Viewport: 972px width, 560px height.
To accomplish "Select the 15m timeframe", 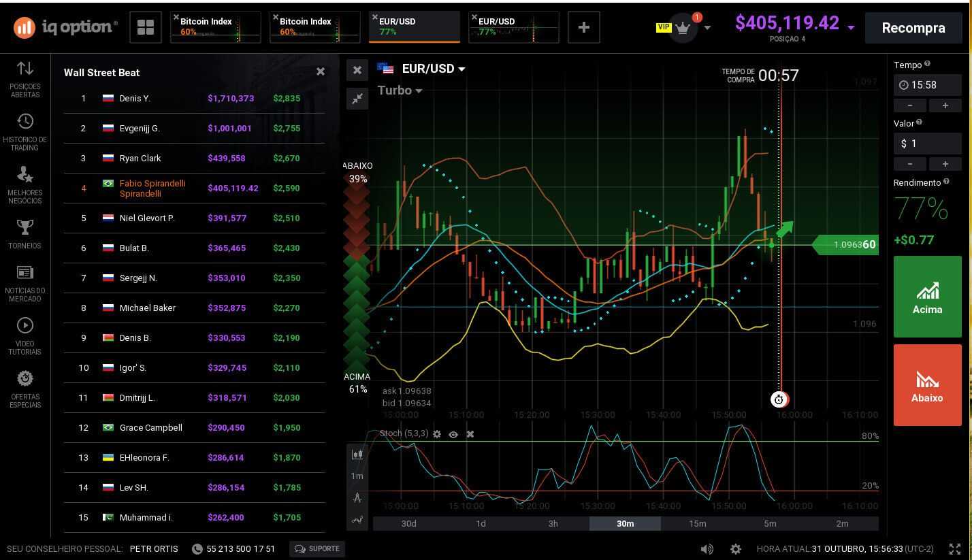I will tap(698, 523).
